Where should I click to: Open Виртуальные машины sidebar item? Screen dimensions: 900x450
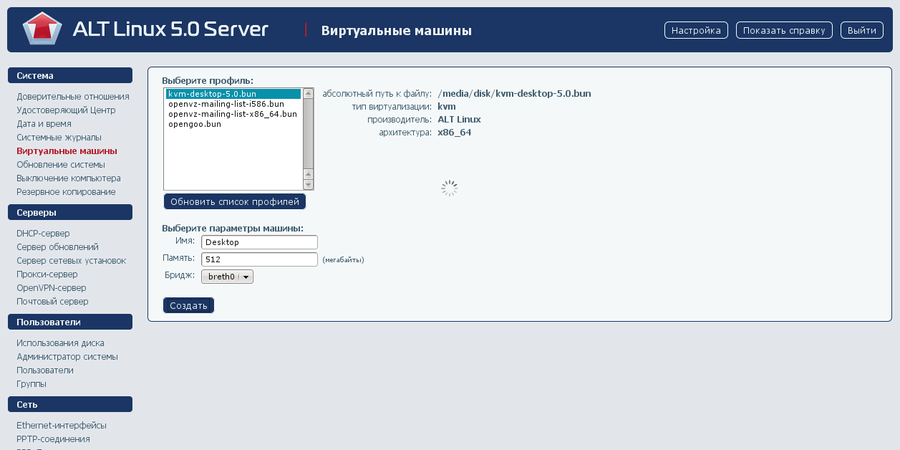click(67, 151)
